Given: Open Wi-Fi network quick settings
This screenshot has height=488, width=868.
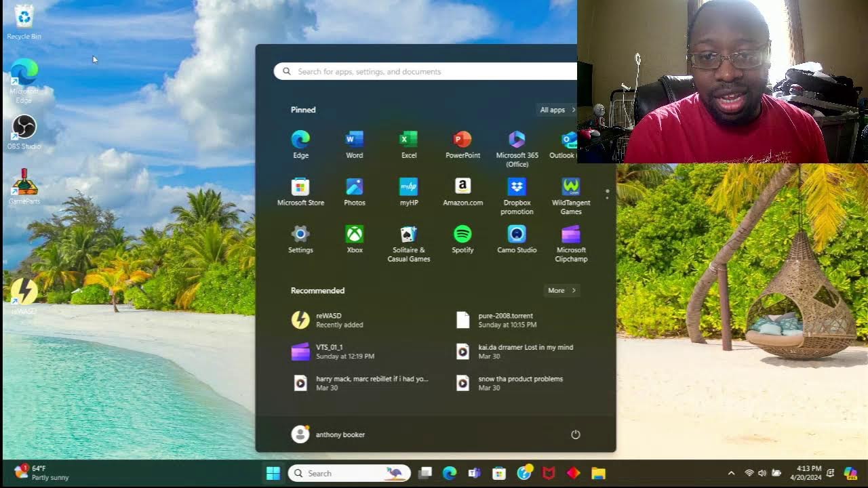Looking at the screenshot, I should [x=749, y=473].
